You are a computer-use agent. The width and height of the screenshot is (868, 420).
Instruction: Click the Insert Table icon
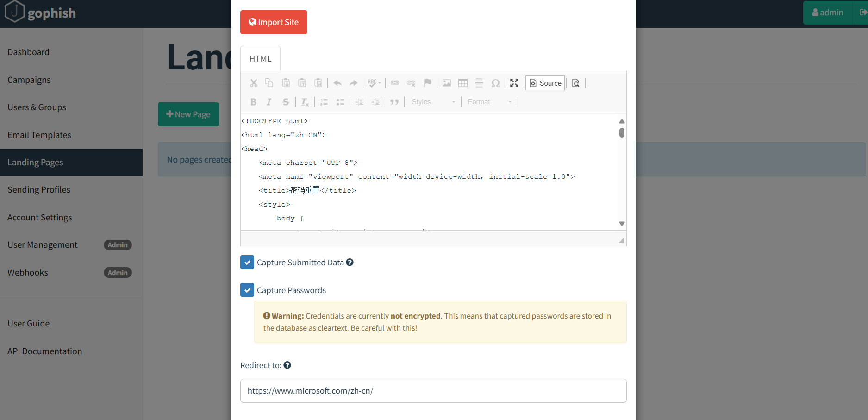[x=462, y=83]
